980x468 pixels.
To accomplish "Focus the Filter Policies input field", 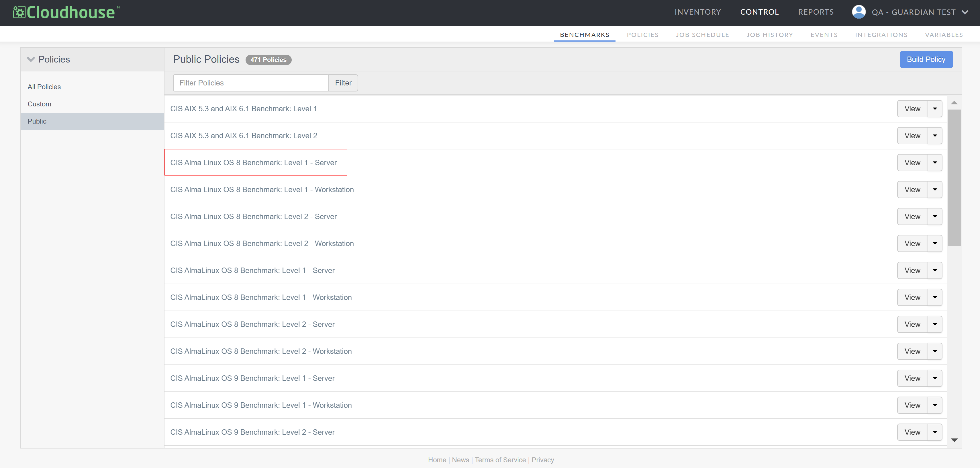I will (x=251, y=83).
